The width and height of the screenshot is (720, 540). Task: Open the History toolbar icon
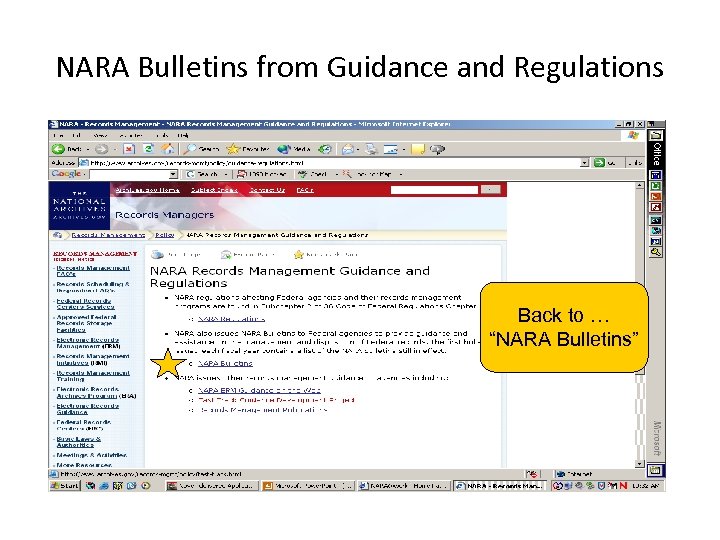click(x=325, y=149)
